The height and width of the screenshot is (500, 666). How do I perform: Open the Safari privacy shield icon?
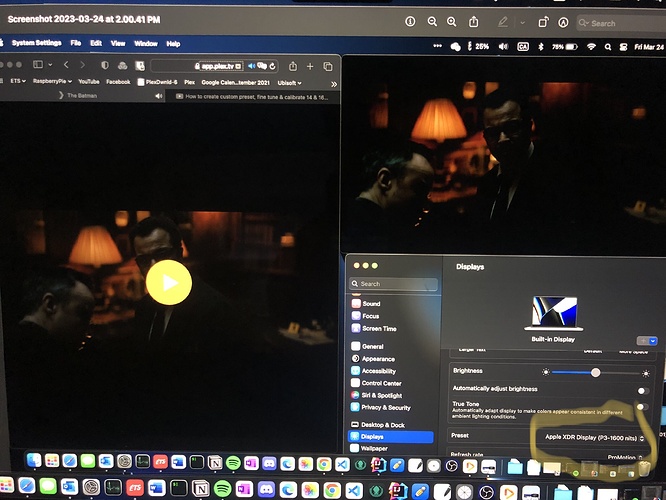[104, 65]
